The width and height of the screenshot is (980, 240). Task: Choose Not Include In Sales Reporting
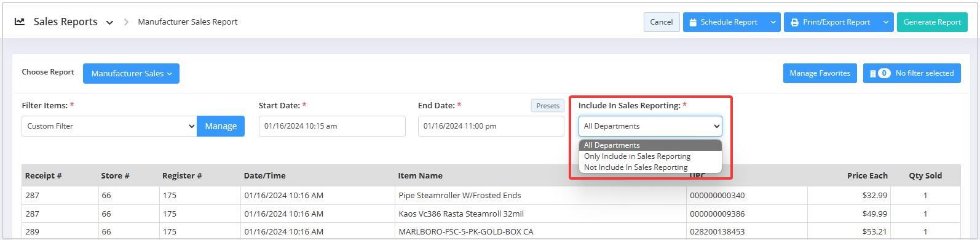click(x=650, y=167)
